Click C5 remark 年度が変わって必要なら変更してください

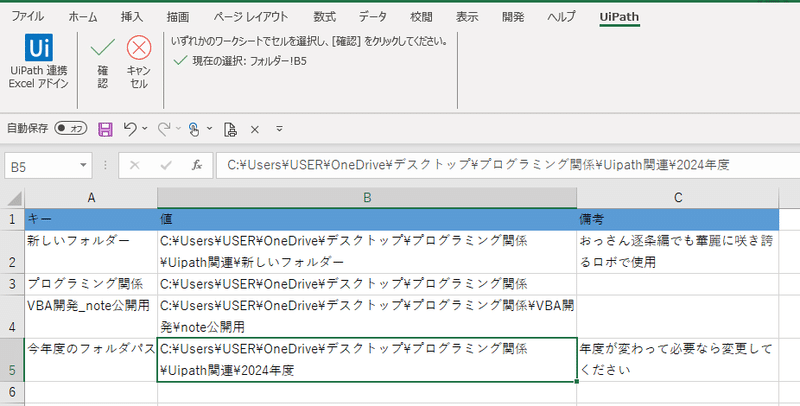point(678,359)
